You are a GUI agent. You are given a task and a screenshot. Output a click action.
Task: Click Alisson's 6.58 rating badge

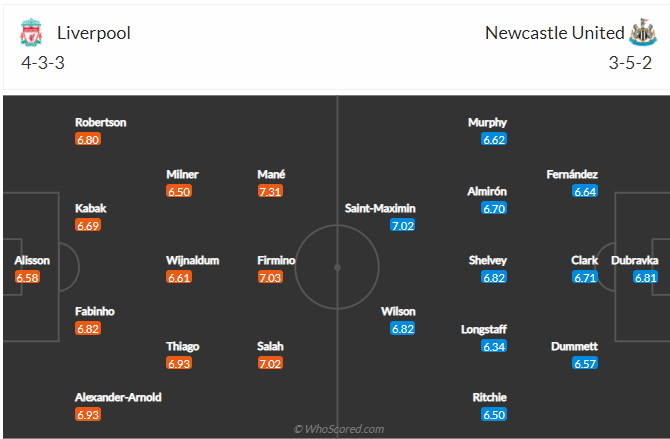click(x=29, y=277)
